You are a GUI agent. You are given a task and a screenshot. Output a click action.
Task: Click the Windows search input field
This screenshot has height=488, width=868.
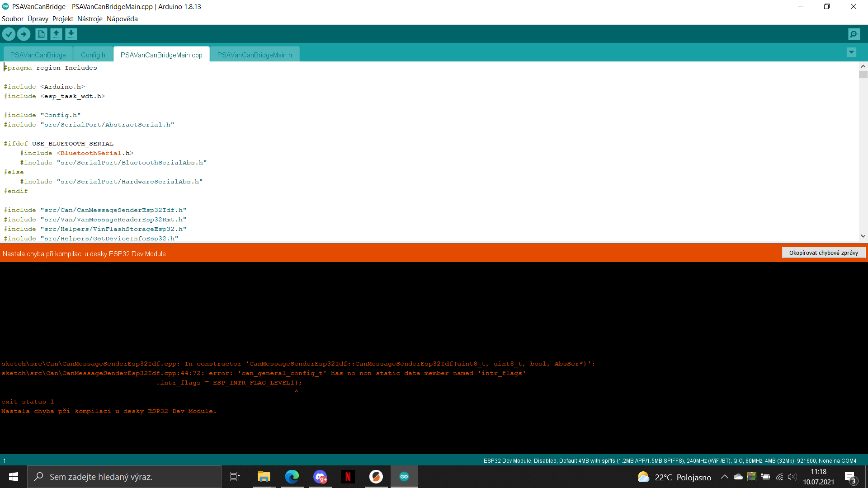click(124, 477)
